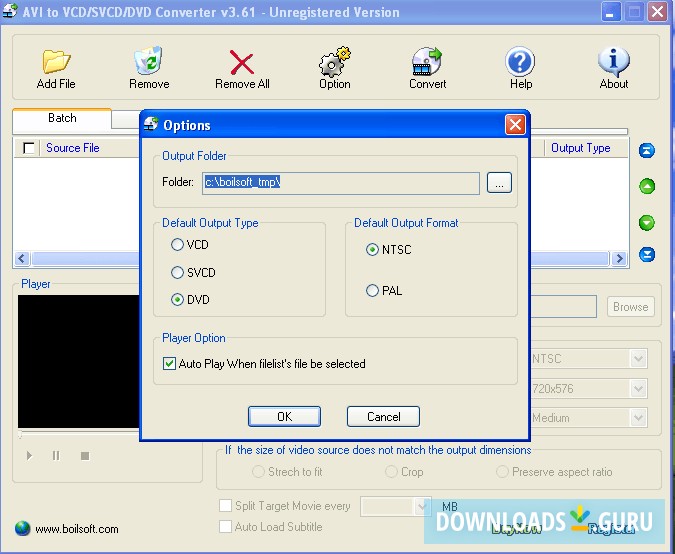This screenshot has height=554, width=675.
Task: Play the video in Player panel
Action: pos(29,455)
